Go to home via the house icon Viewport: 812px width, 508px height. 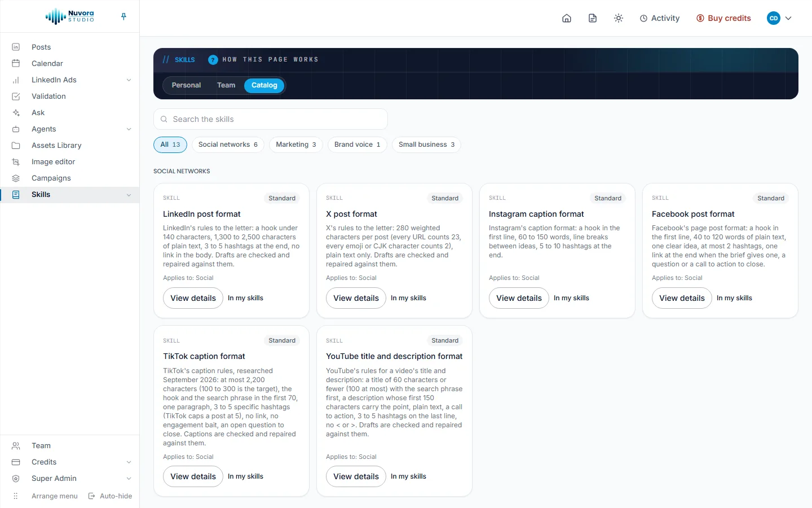[567, 18]
